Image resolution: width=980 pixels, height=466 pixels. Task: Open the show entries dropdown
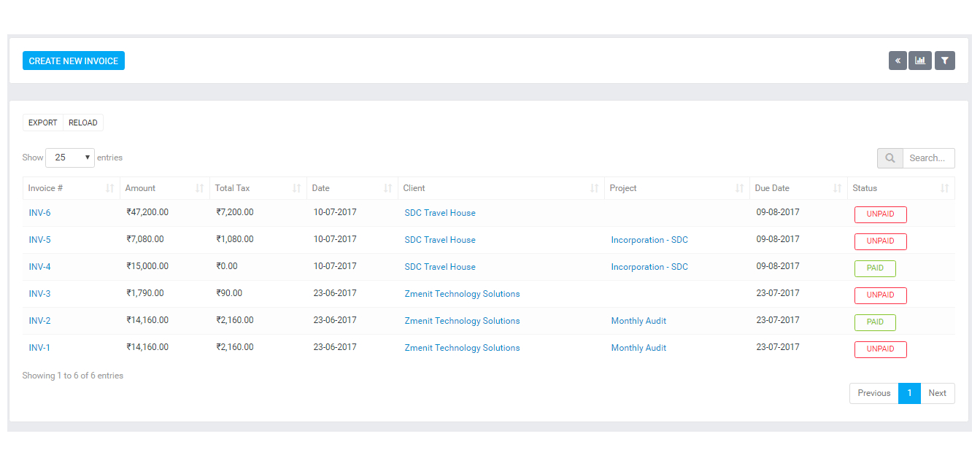pos(70,158)
